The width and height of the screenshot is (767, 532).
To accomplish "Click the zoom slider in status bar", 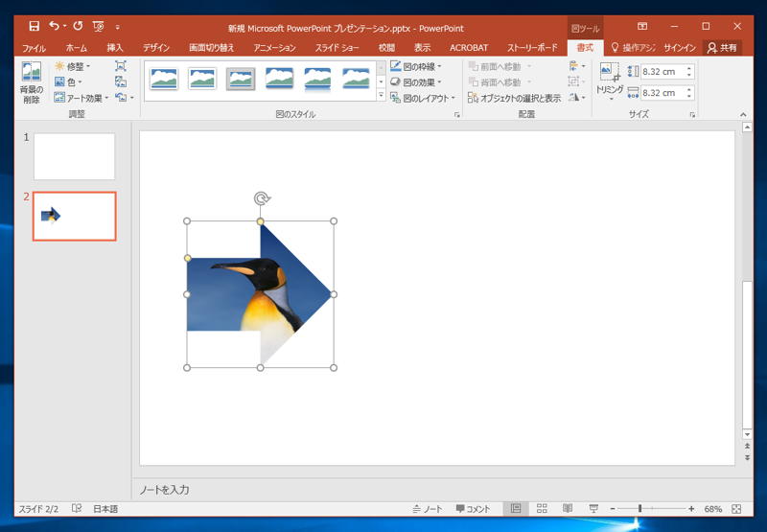I will (639, 509).
